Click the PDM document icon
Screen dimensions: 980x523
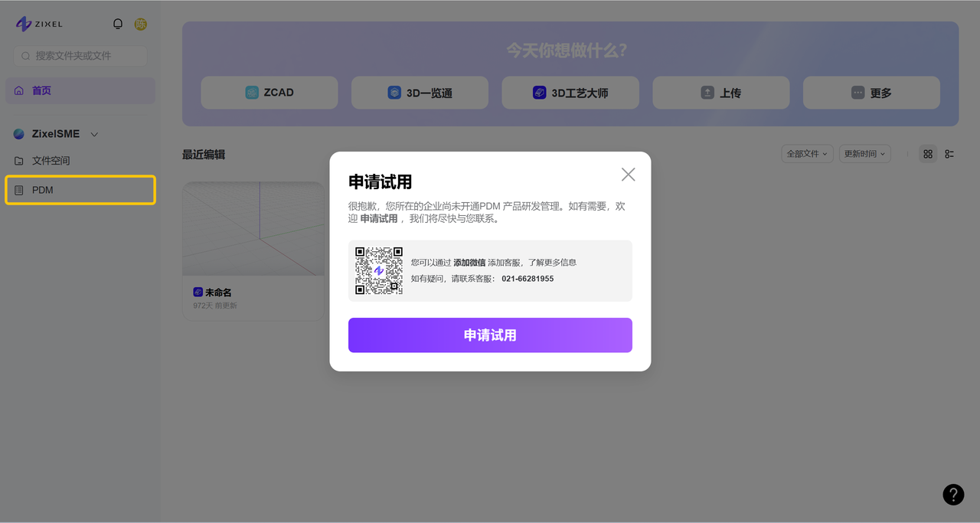click(x=19, y=190)
